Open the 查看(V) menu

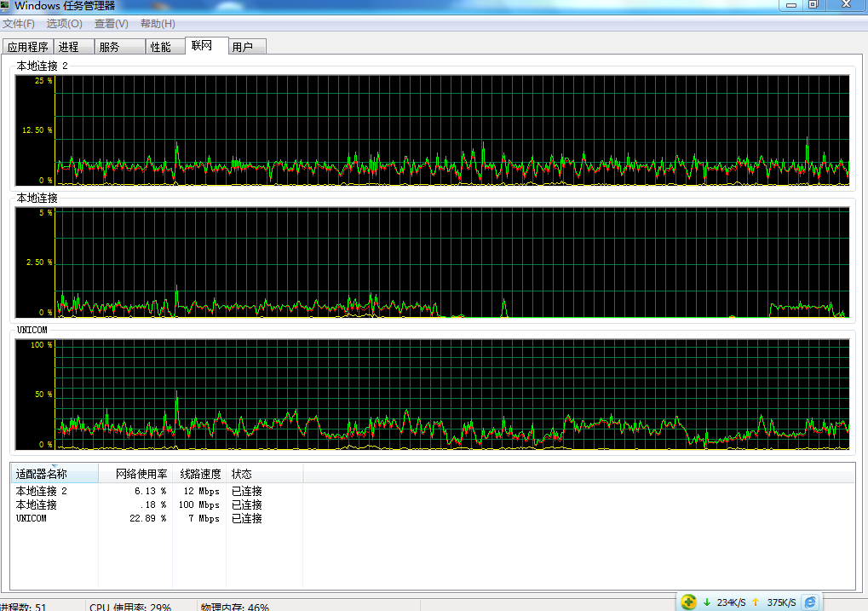pos(112,24)
